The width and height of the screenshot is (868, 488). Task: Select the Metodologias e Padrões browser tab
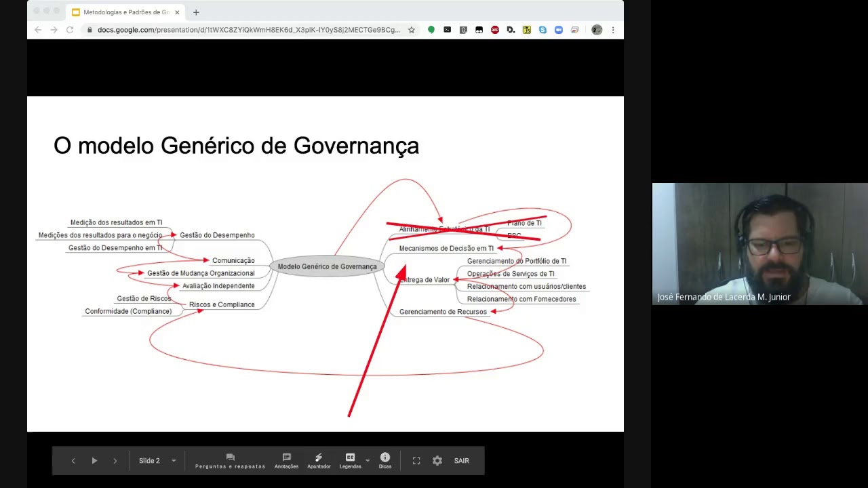(x=125, y=12)
